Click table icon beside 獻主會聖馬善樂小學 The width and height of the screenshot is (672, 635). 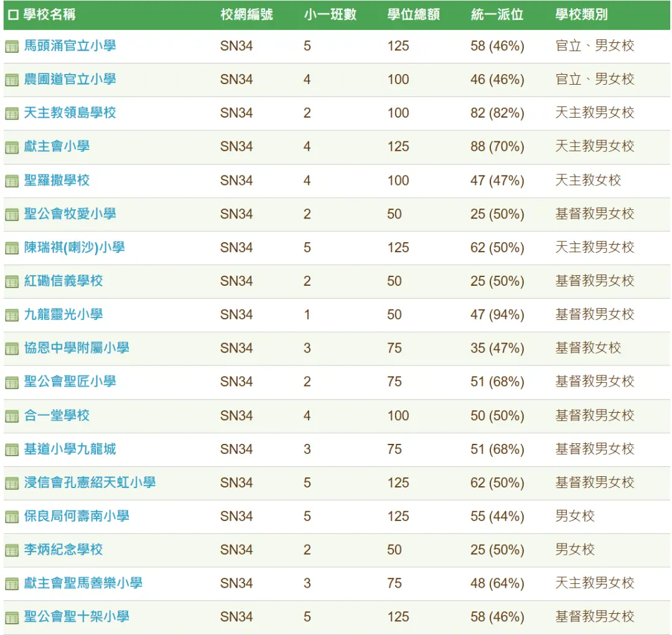pos(12,583)
